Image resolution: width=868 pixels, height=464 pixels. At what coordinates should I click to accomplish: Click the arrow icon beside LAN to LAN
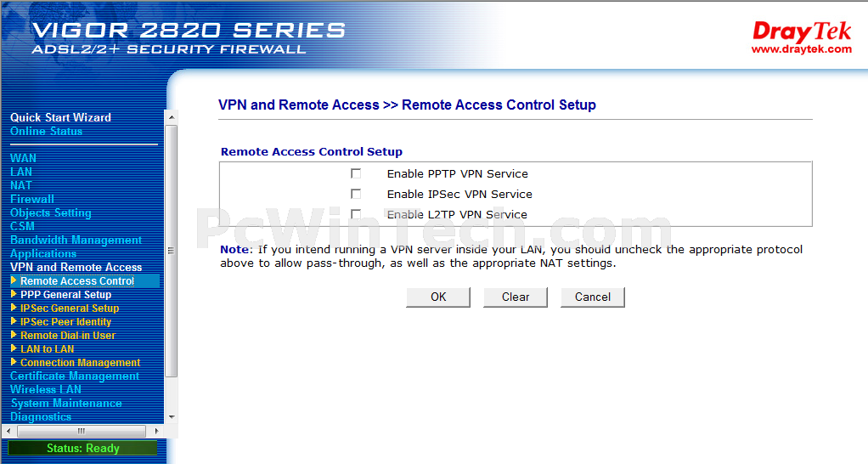(x=14, y=348)
